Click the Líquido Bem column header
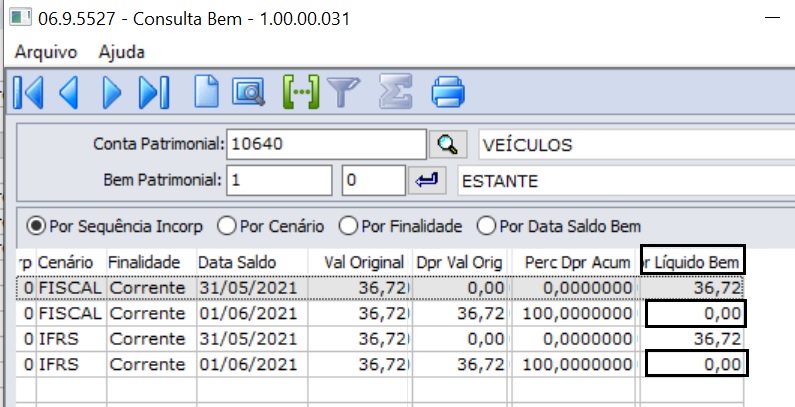 (x=692, y=263)
